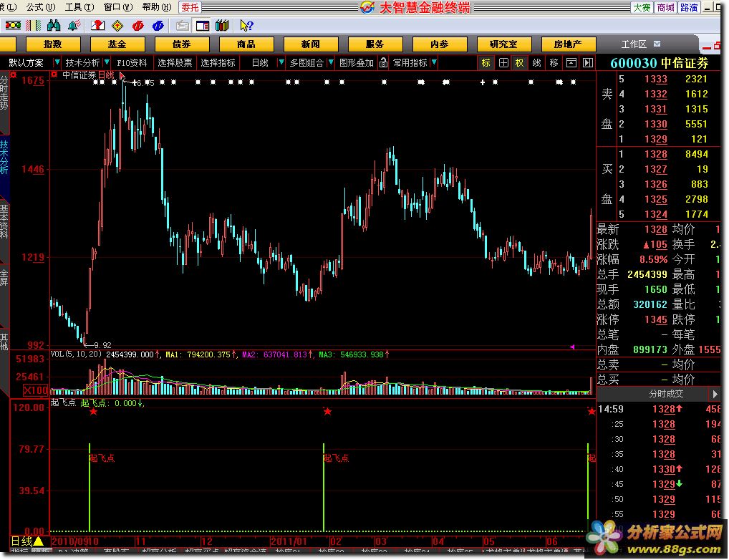Click the collapse panel up-arrow icon
Screen dimensions: 729x560
click(x=571, y=62)
